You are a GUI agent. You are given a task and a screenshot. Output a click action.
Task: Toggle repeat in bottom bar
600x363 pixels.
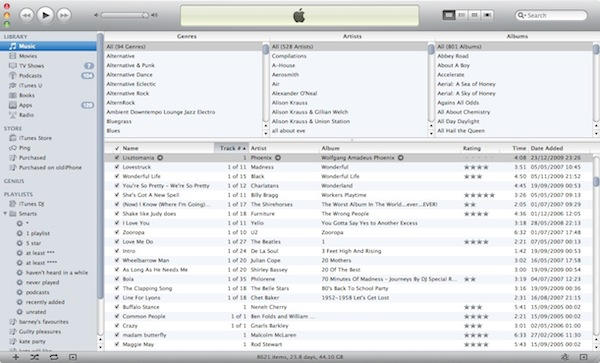(x=54, y=357)
